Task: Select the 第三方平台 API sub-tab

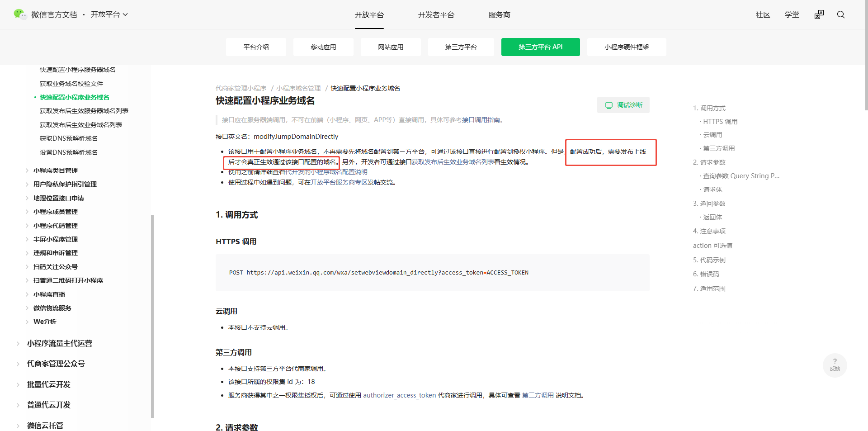Action: click(541, 47)
